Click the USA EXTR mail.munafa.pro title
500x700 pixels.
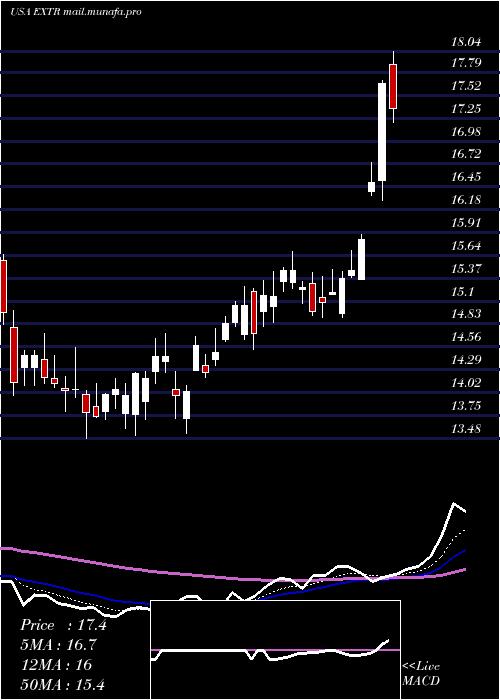(x=75, y=12)
